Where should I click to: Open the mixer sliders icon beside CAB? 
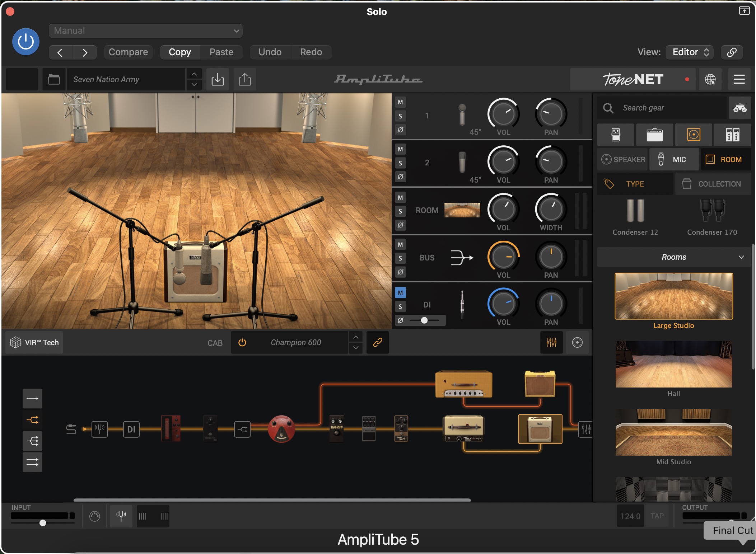pos(551,343)
